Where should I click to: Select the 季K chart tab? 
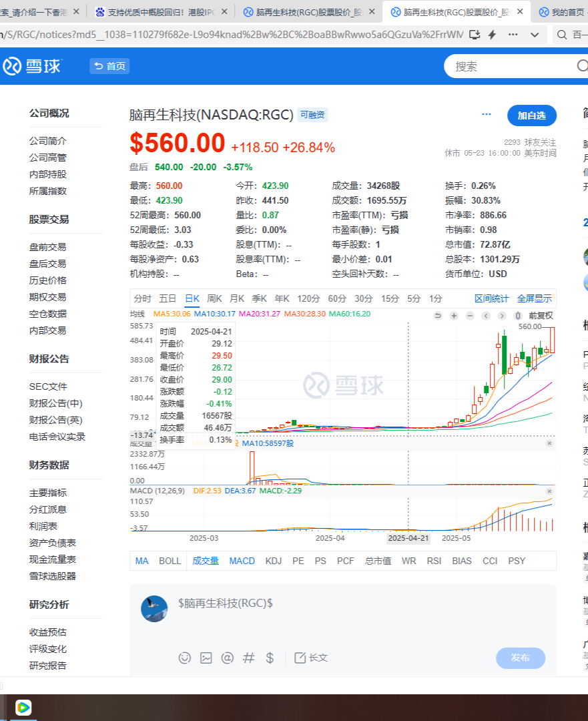[x=259, y=298]
